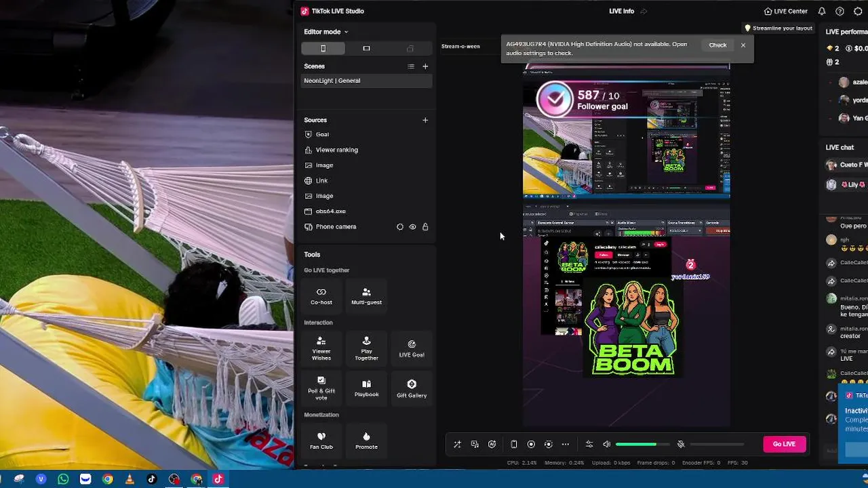Open VLC media player from taskbar
Viewport: 868px width, 488px height.
[x=130, y=479]
